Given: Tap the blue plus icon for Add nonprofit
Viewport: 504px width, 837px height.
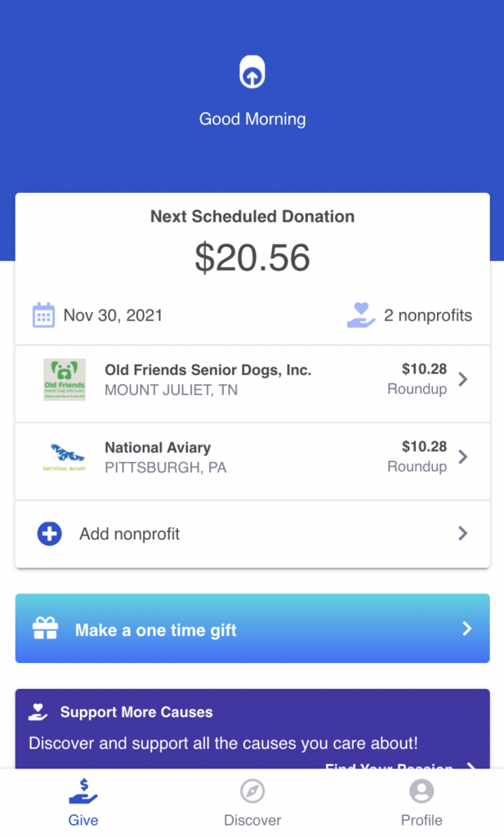Looking at the screenshot, I should click(x=50, y=534).
